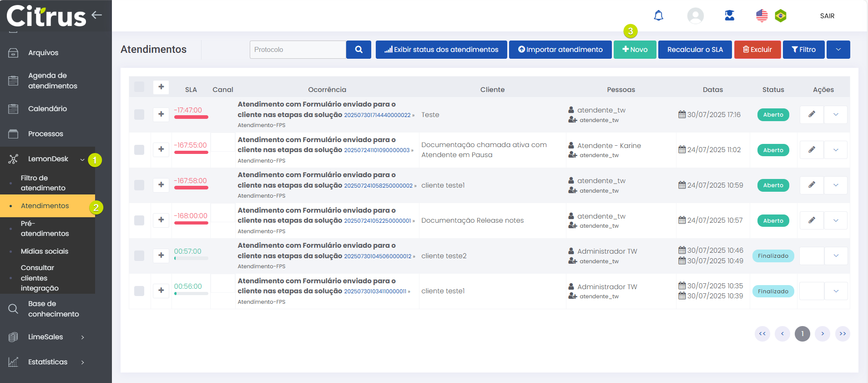Click the graduation cap help icon
Image resolution: width=868 pixels, height=383 pixels.
pyautogui.click(x=729, y=16)
